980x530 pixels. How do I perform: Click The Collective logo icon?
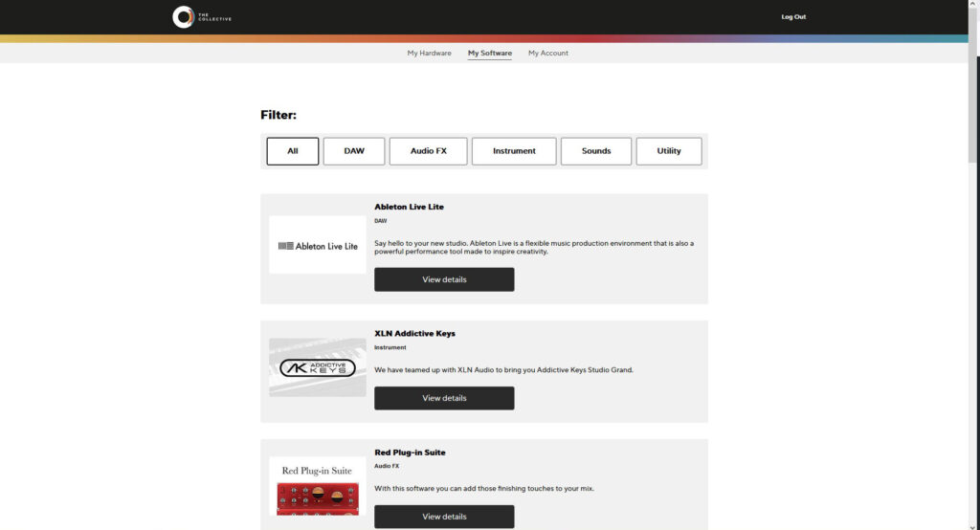(183, 16)
